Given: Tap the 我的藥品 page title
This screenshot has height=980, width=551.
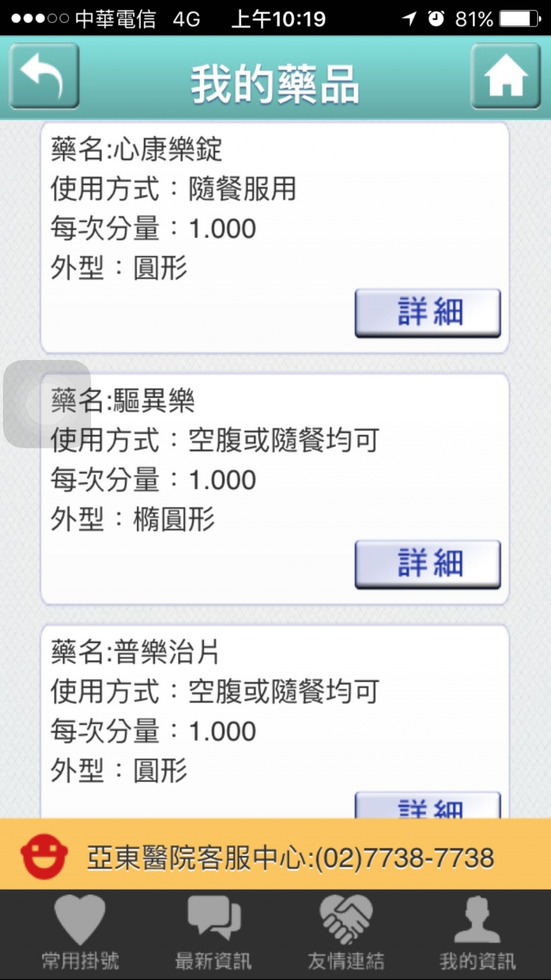Looking at the screenshot, I should [275, 83].
